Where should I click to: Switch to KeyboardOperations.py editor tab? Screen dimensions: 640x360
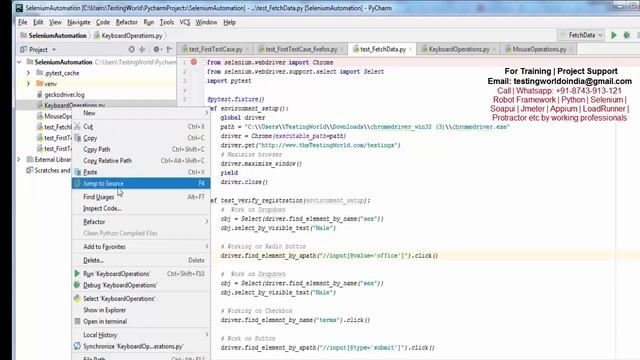(459, 49)
